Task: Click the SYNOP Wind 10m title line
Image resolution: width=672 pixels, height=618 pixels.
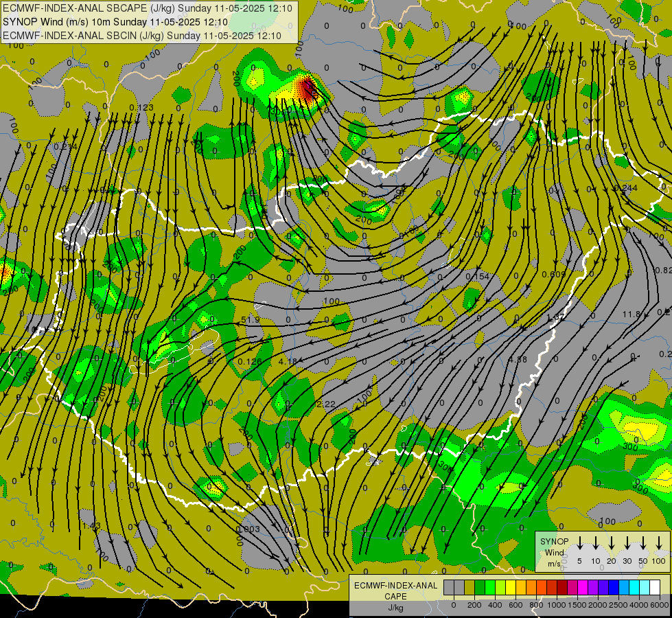Action: coord(115,22)
